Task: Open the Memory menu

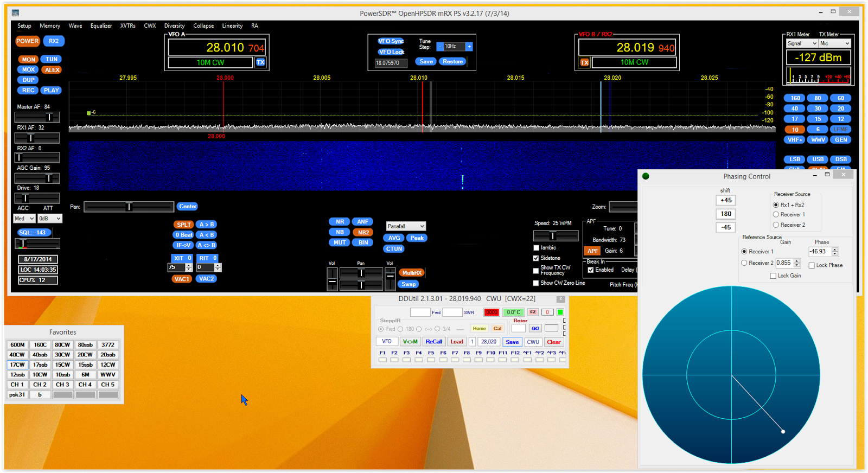Action: [x=50, y=26]
